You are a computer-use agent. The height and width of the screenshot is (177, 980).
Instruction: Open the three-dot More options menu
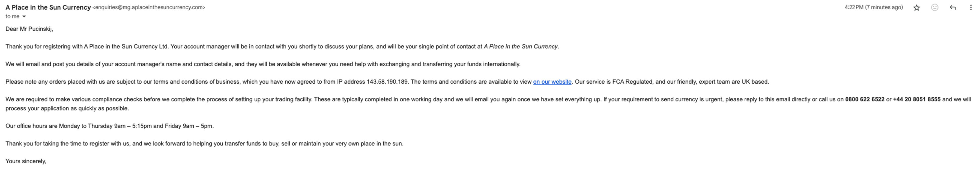point(970,8)
